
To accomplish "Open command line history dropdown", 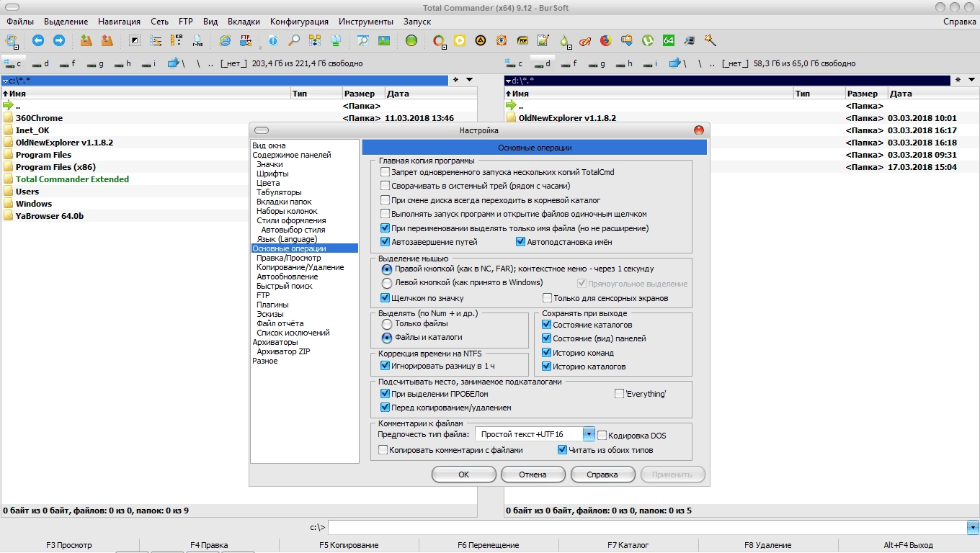I will pyautogui.click(x=972, y=528).
